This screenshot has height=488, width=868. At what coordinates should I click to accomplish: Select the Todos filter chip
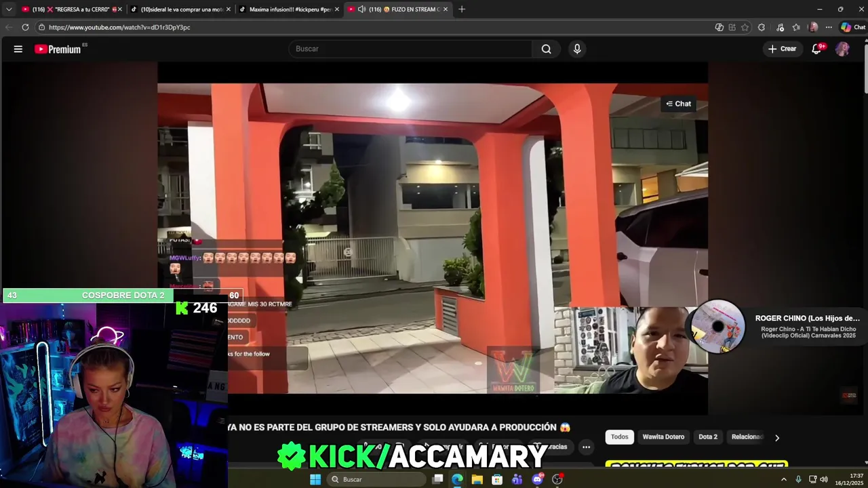click(x=620, y=437)
